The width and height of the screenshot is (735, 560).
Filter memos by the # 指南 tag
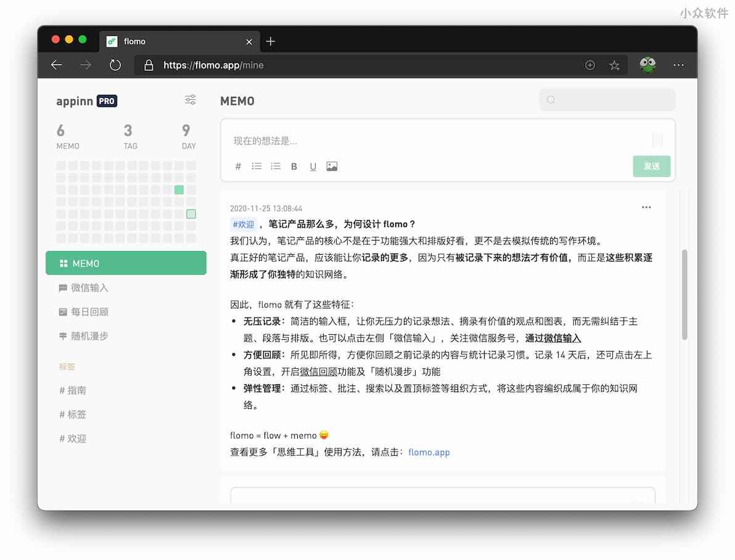point(73,390)
